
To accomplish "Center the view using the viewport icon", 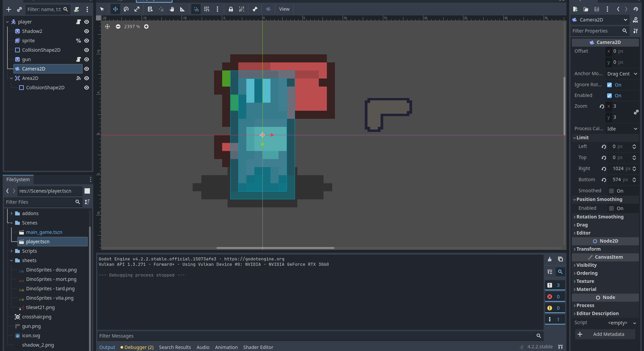I will [107, 27].
